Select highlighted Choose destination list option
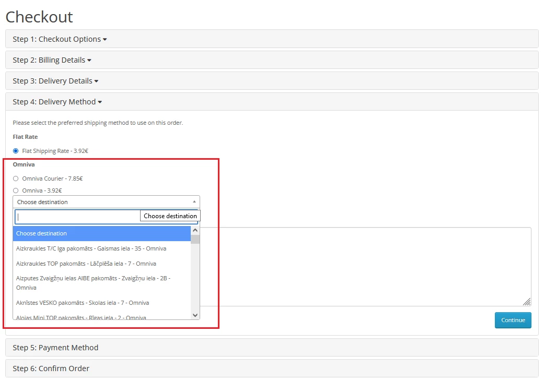 pos(102,233)
